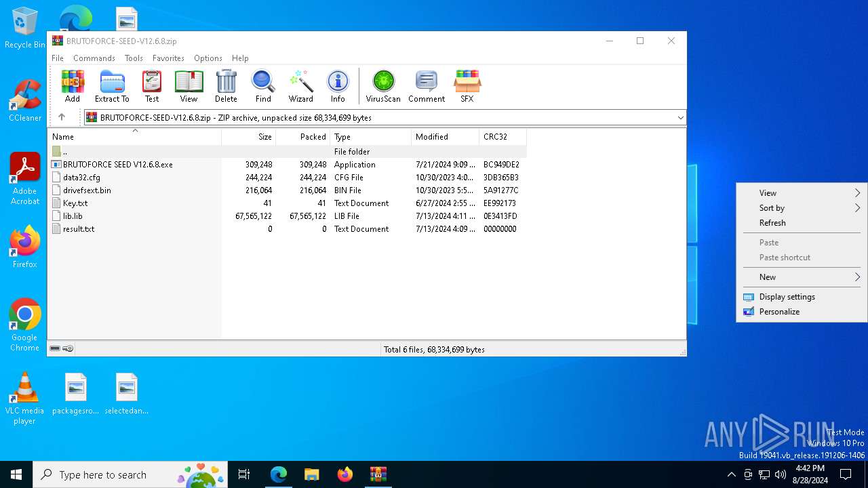
Task: Click the Info toolbar icon
Action: 338,86
